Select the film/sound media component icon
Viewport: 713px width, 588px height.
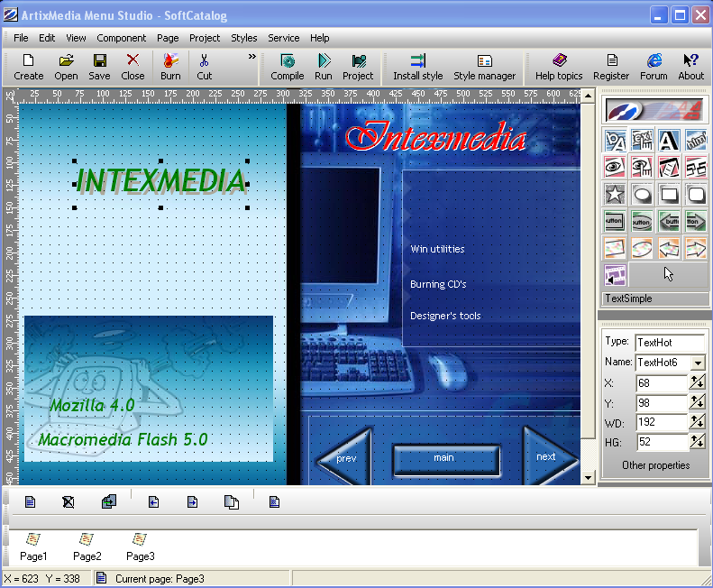click(x=615, y=275)
